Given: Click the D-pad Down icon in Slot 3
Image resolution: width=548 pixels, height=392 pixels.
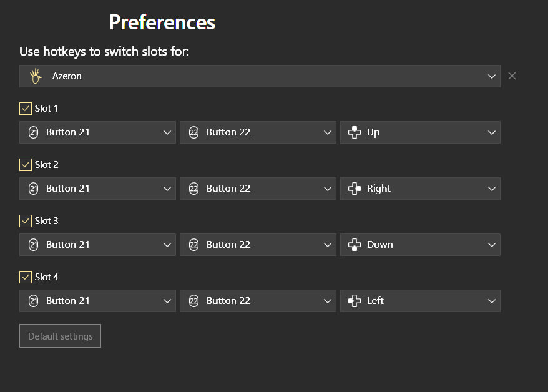Looking at the screenshot, I should click(x=355, y=245).
